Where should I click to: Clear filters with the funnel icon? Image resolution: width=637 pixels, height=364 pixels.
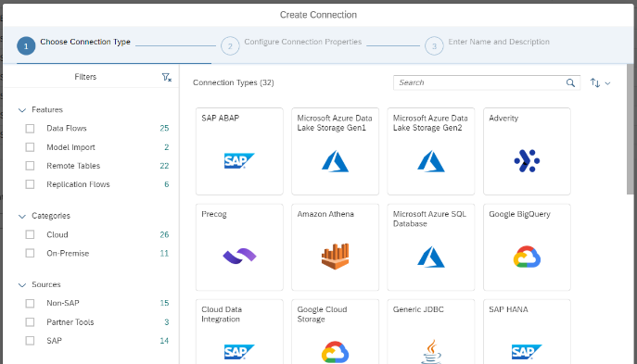point(167,77)
